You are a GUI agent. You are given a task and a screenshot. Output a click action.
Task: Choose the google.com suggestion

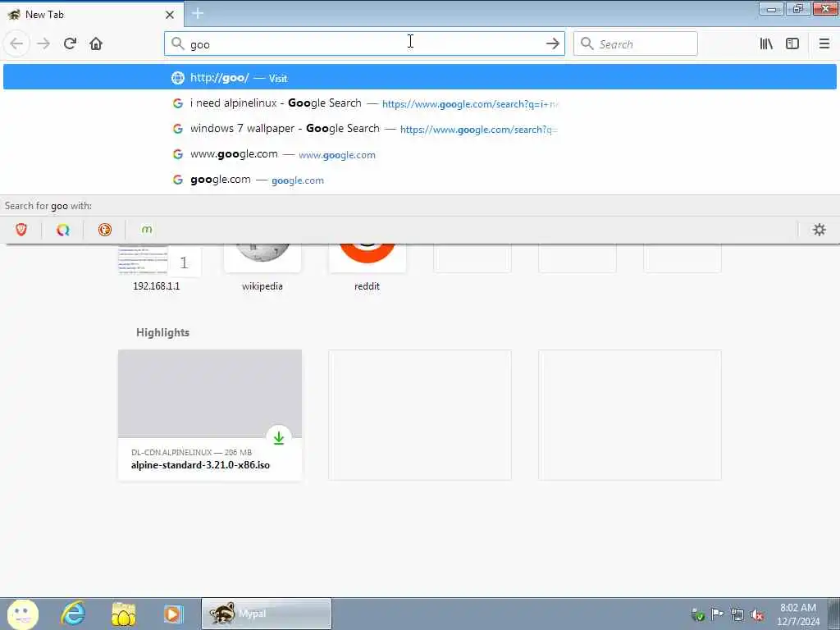click(x=419, y=180)
